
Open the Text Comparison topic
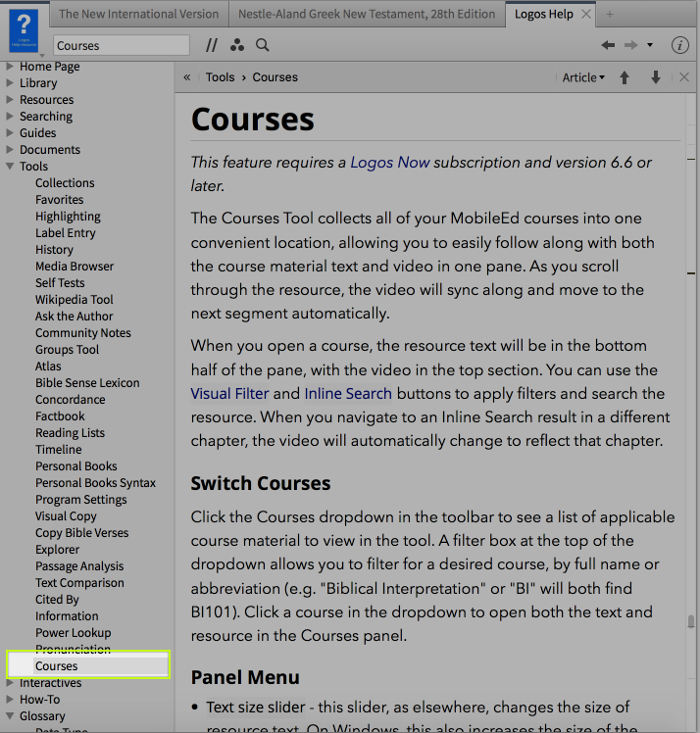[x=79, y=582]
